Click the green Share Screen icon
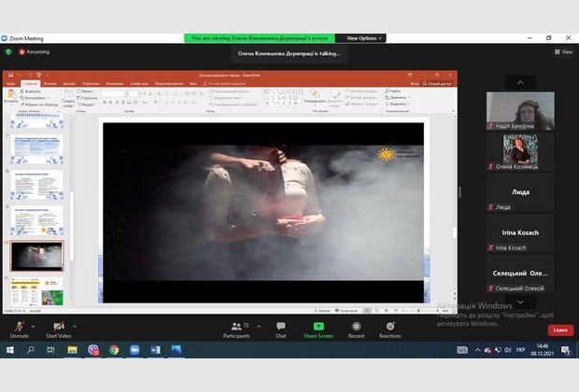 click(x=318, y=327)
